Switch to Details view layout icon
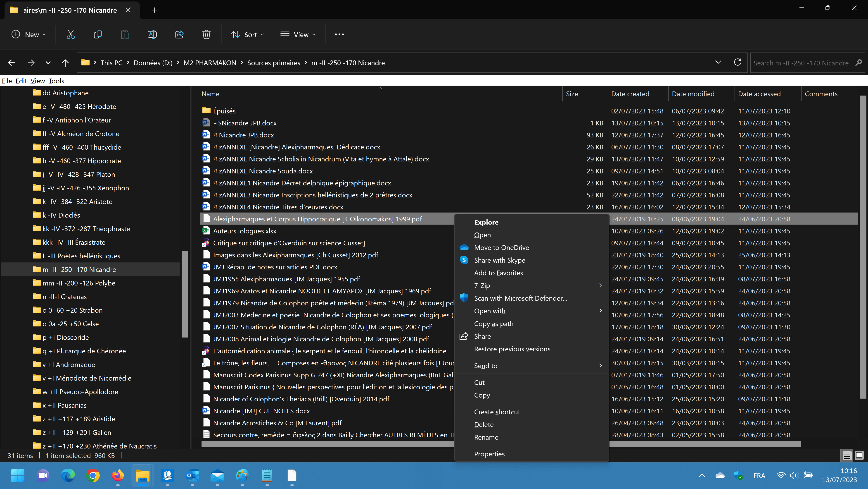 pyautogui.click(x=847, y=456)
